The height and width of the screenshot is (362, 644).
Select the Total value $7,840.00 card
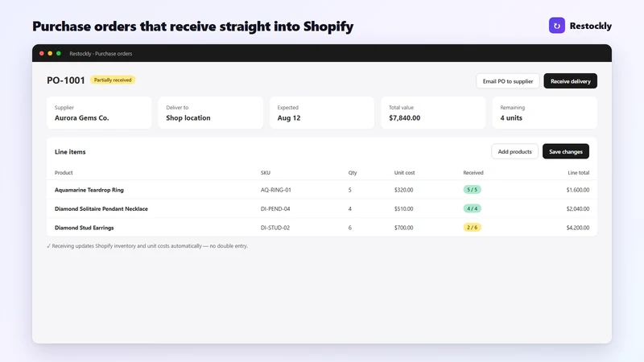[x=433, y=113]
